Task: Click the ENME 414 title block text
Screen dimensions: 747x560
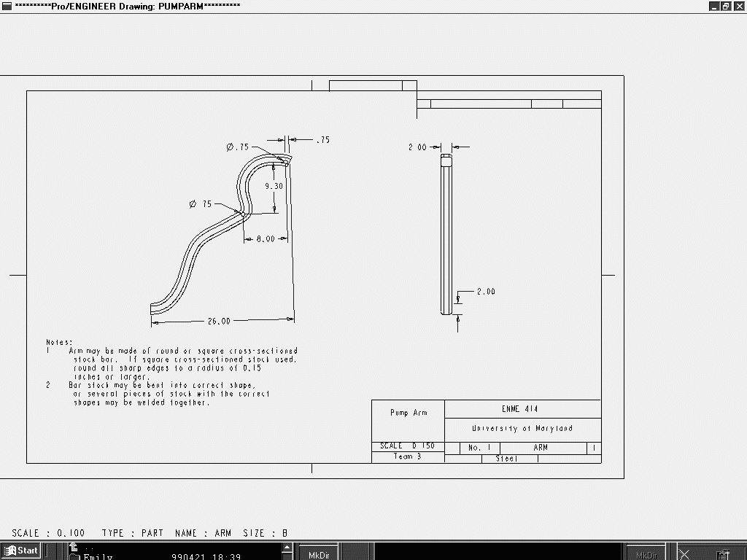Action: [519, 409]
